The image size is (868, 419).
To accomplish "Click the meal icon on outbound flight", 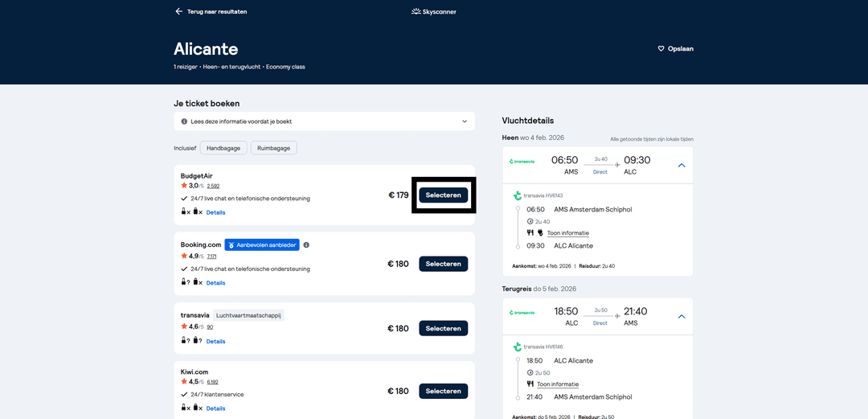I will click(x=530, y=232).
